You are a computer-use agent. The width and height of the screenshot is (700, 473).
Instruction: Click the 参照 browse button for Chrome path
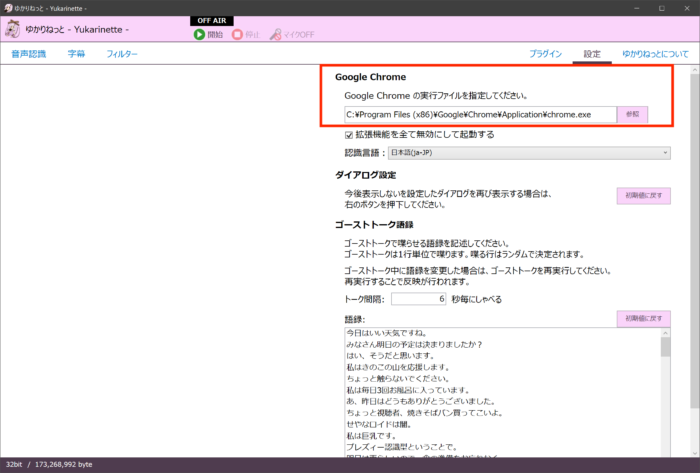633,114
